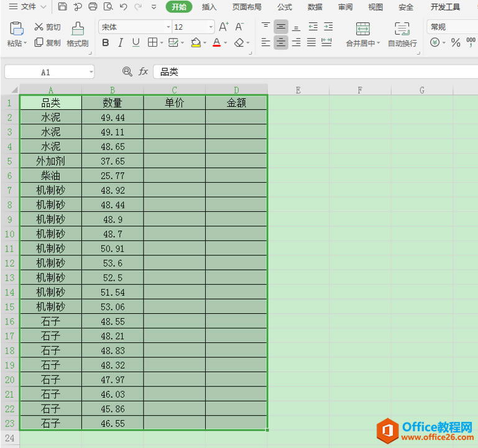Switch to 数据 tab
This screenshot has height=448, width=478.
(315, 7)
